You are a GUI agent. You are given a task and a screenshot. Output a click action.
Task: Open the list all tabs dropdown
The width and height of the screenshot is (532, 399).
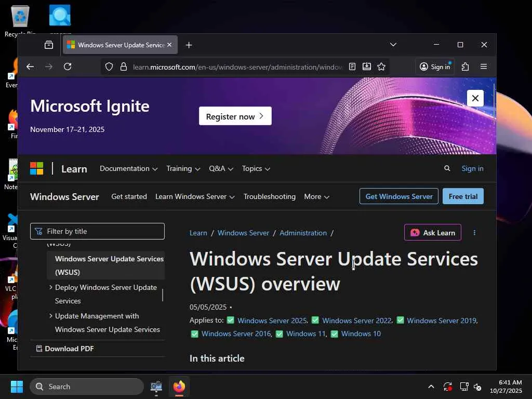tap(393, 45)
